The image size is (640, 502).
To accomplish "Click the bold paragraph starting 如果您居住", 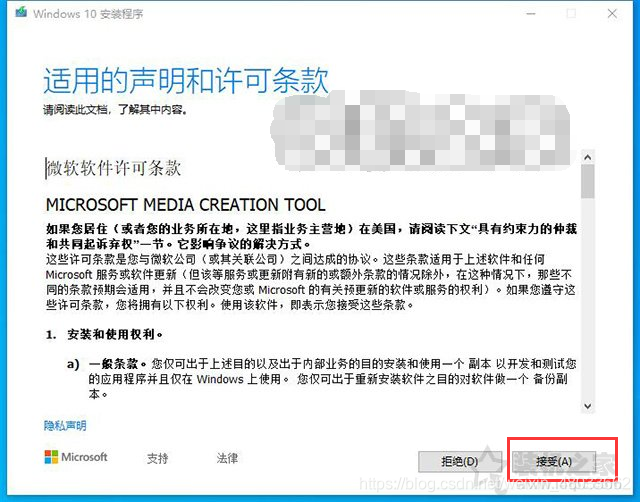I will click(x=311, y=236).
